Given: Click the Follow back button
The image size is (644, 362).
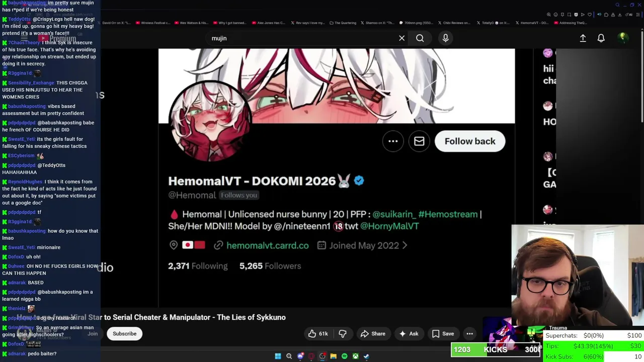Looking at the screenshot, I should click(470, 141).
